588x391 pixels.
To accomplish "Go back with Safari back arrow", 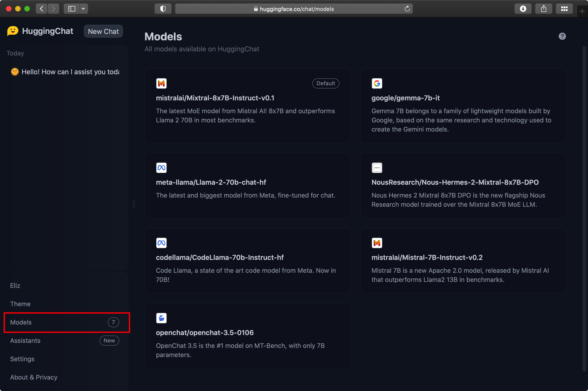I will coord(42,9).
